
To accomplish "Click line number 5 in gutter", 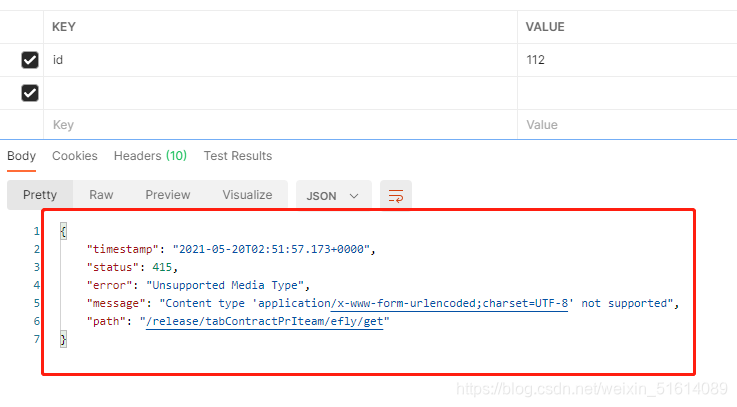I will (x=37, y=303).
